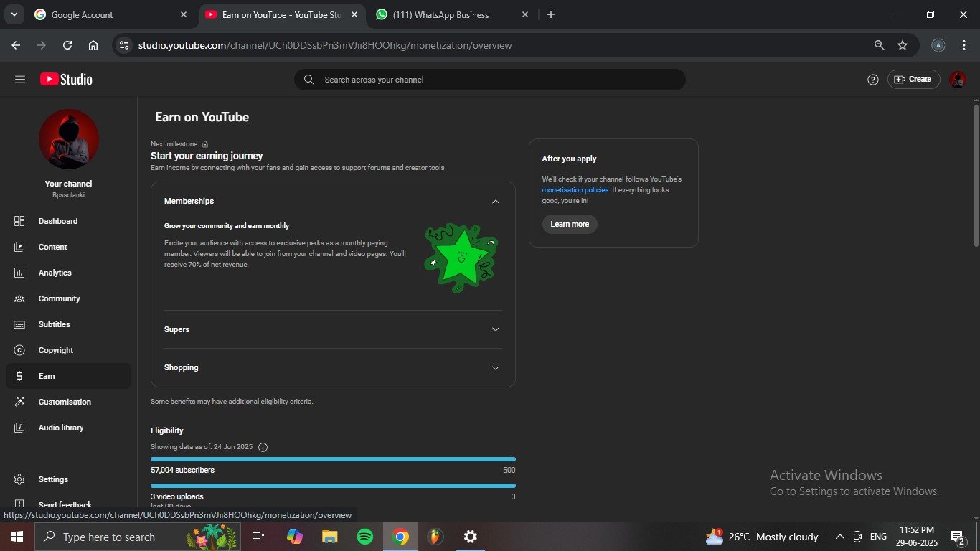Image resolution: width=980 pixels, height=551 pixels.
Task: Reload the page with browser refresh icon
Action: pos(67,45)
